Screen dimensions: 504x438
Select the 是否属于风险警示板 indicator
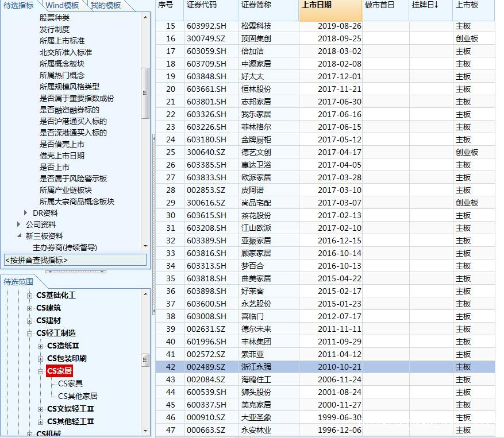coord(74,179)
